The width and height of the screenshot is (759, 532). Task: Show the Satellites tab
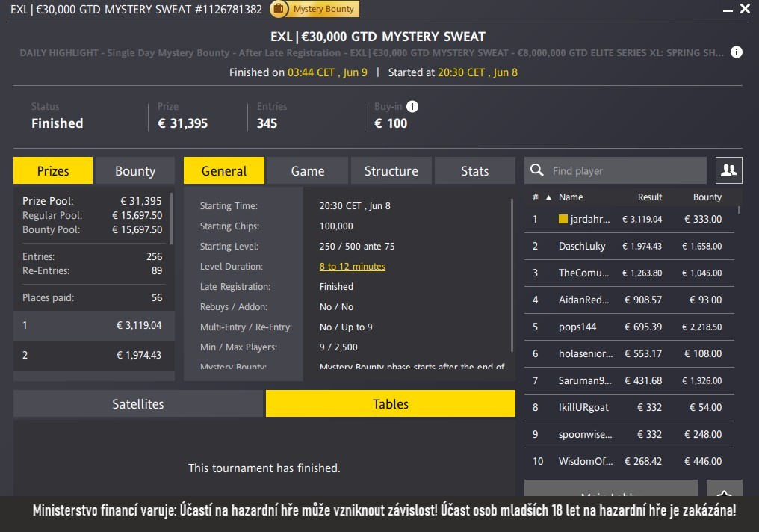tap(138, 404)
